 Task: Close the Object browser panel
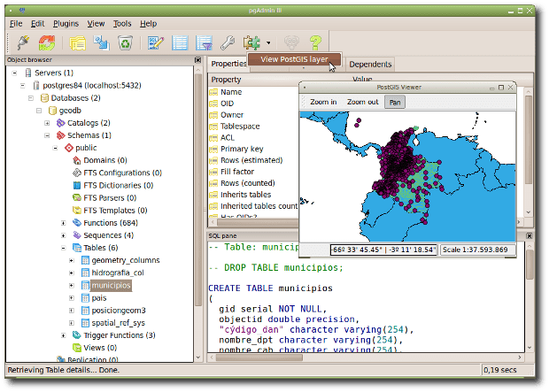click(x=197, y=60)
